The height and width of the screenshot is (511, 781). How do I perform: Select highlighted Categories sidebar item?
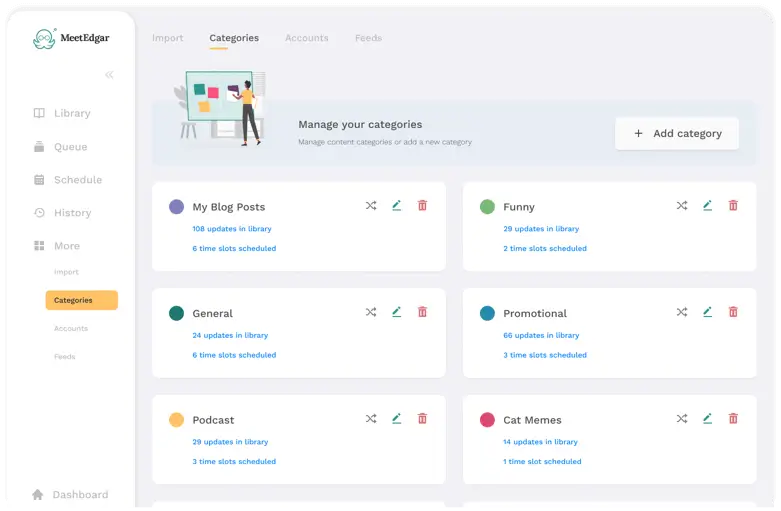(82, 300)
